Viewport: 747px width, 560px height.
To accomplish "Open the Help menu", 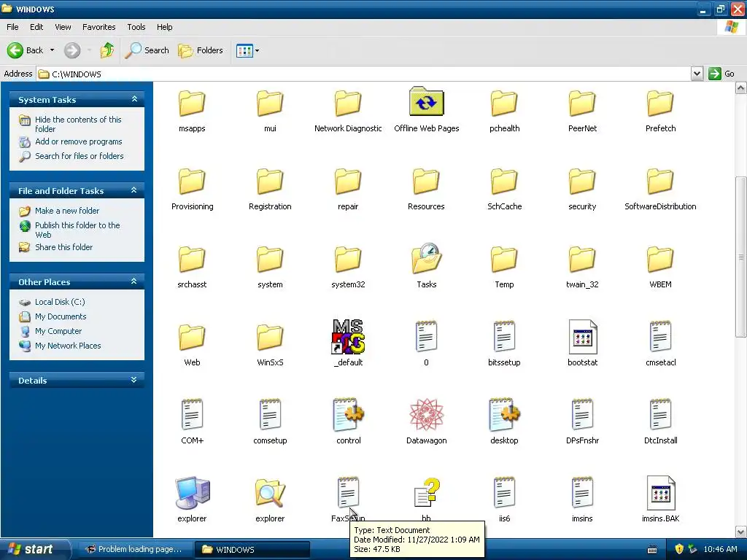I will pos(164,27).
